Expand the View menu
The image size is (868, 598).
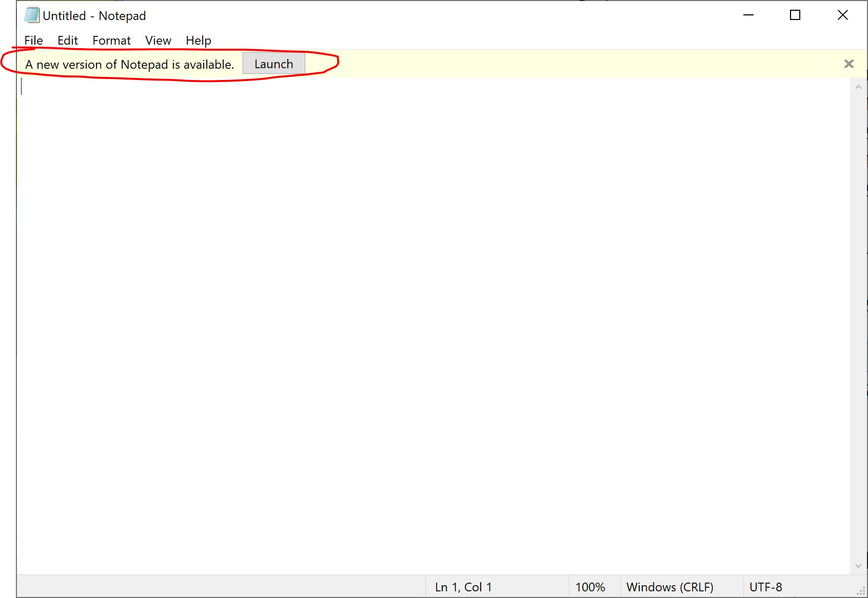(x=158, y=41)
